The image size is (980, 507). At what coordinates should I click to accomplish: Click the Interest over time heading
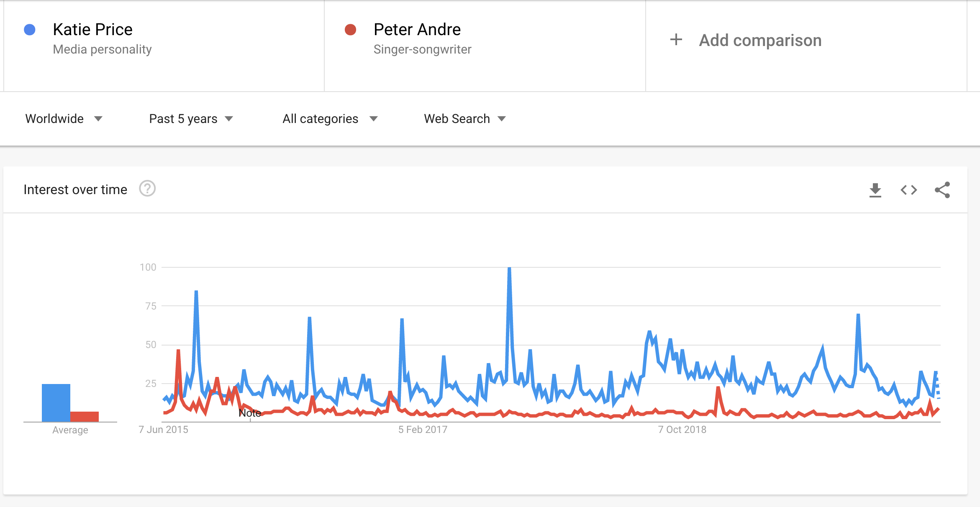click(x=75, y=189)
